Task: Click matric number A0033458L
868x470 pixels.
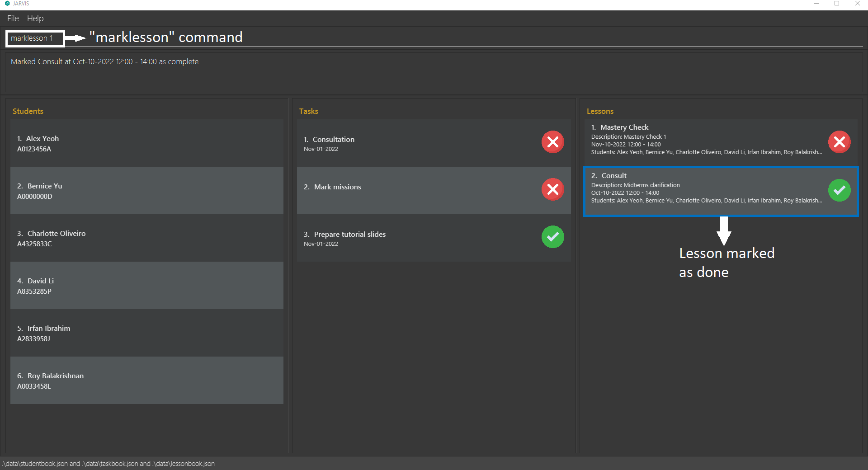Action: point(34,386)
